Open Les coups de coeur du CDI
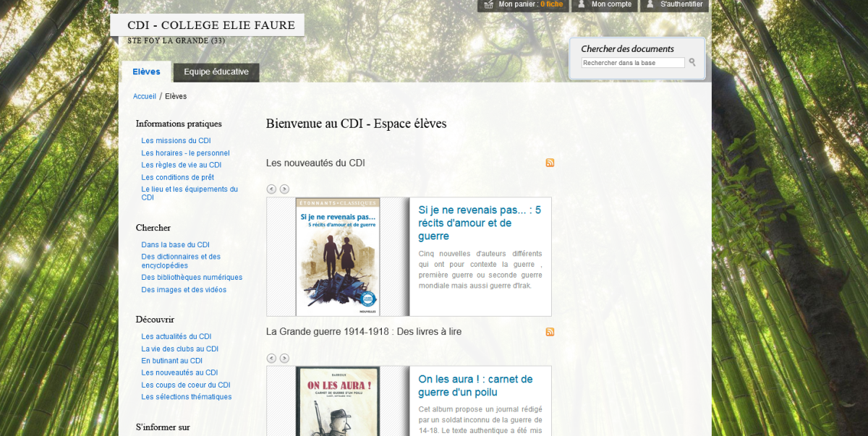This screenshot has width=868, height=436. [x=185, y=385]
